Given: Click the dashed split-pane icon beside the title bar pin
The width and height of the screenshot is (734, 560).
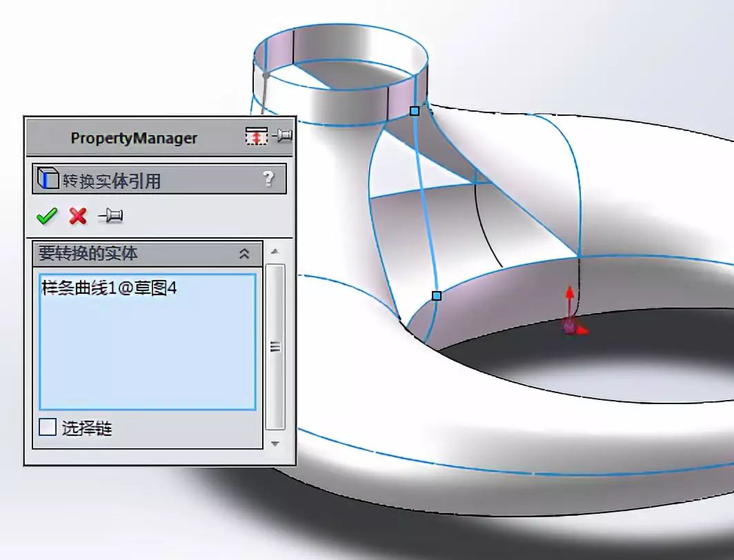Looking at the screenshot, I should [x=255, y=136].
